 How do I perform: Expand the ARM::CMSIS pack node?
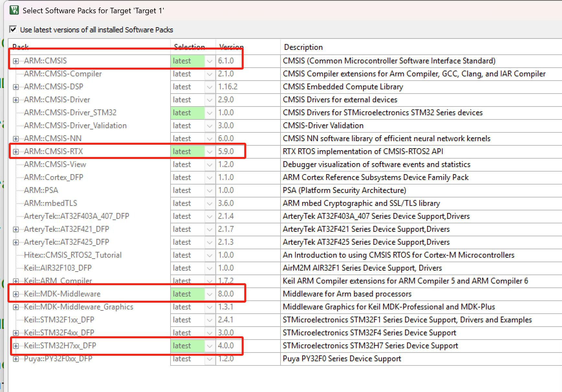[x=16, y=61]
